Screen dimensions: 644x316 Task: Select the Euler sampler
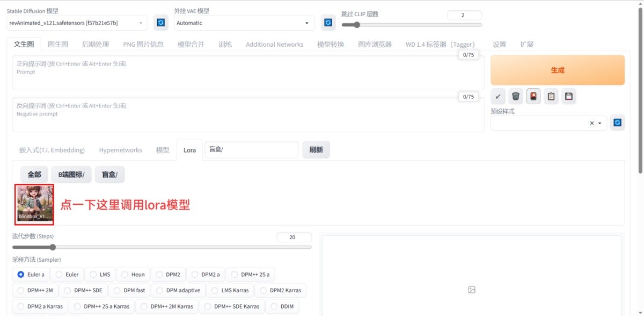click(67, 274)
